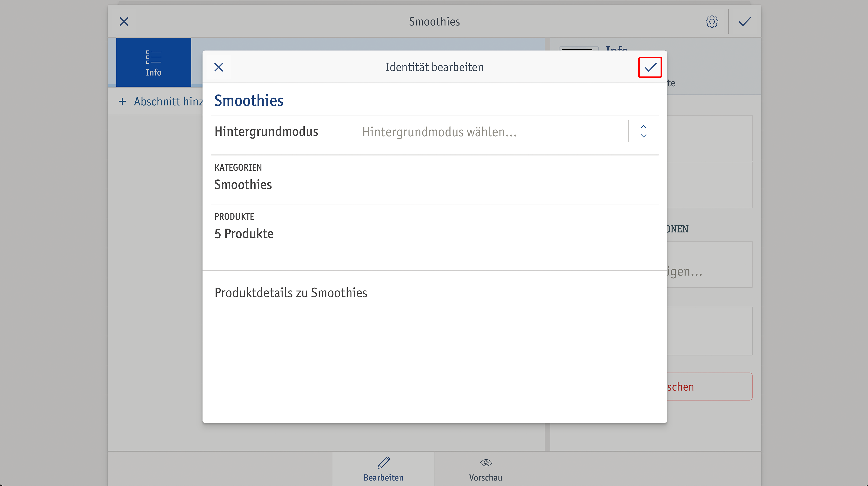Click the plus icon for Abschnitt hinzufügen
This screenshot has height=486, width=868.
point(122,101)
